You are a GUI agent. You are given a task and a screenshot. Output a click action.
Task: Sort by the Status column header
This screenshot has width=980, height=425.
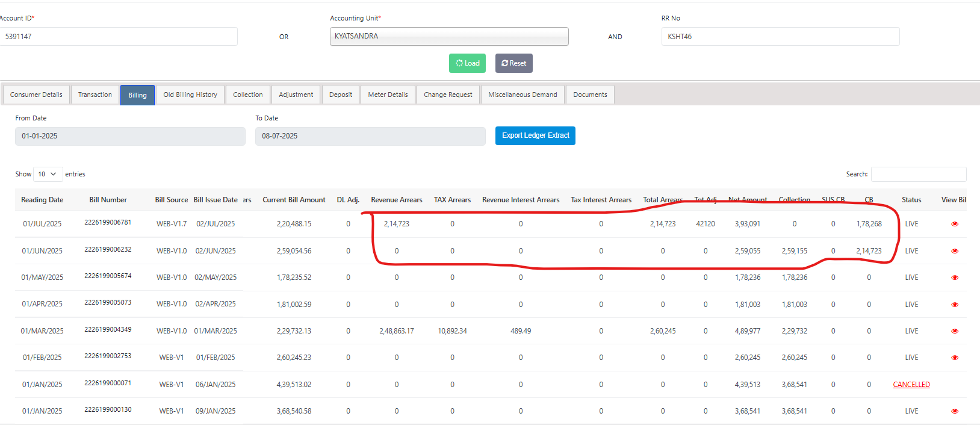tap(911, 200)
